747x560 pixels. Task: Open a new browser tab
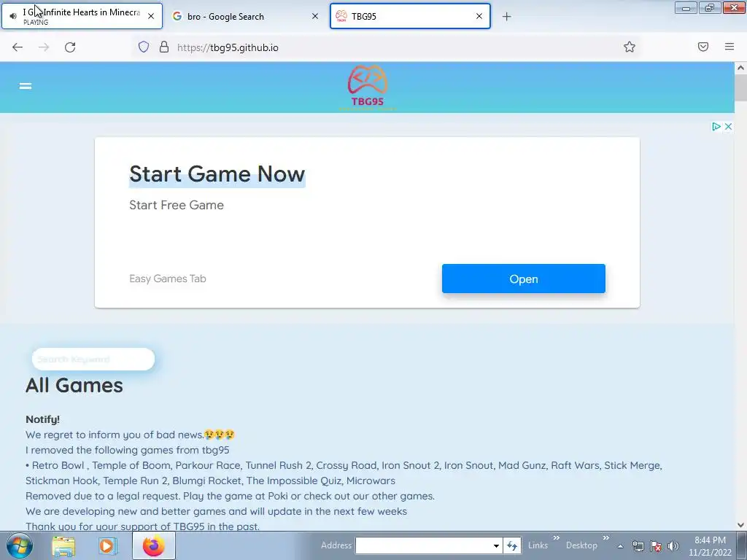tap(507, 17)
